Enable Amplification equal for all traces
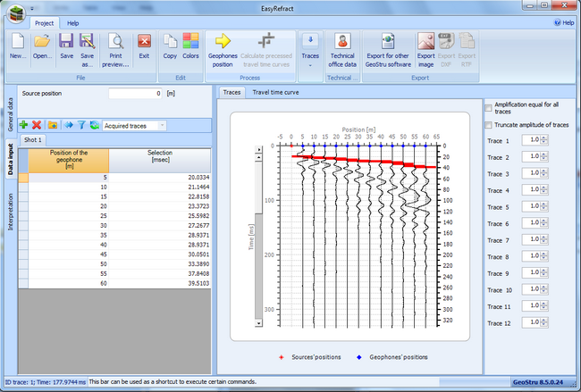 [x=488, y=108]
